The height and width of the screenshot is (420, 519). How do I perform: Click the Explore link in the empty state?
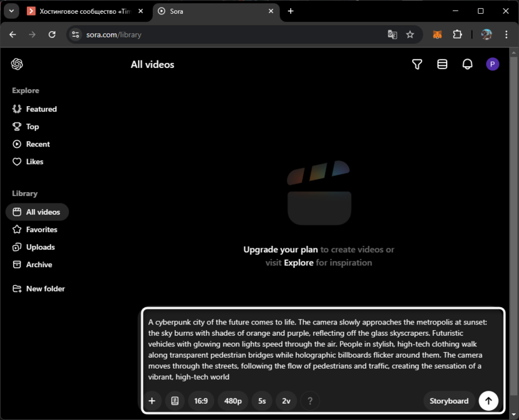(x=299, y=263)
